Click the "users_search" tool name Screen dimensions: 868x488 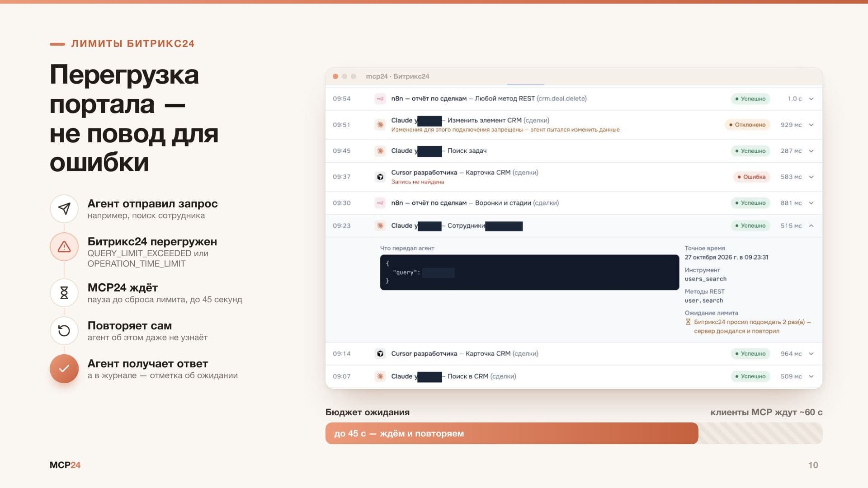pos(706,279)
